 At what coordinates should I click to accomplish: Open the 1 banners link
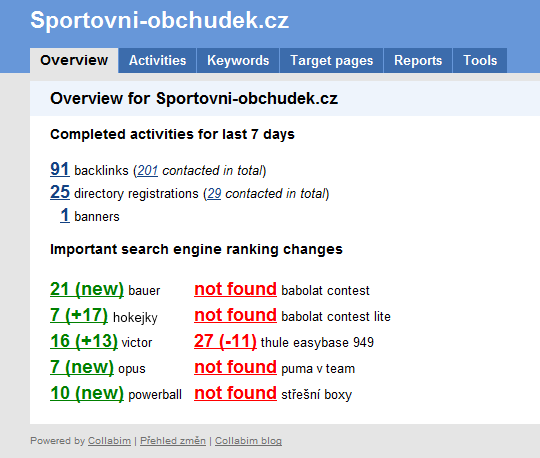tap(65, 215)
